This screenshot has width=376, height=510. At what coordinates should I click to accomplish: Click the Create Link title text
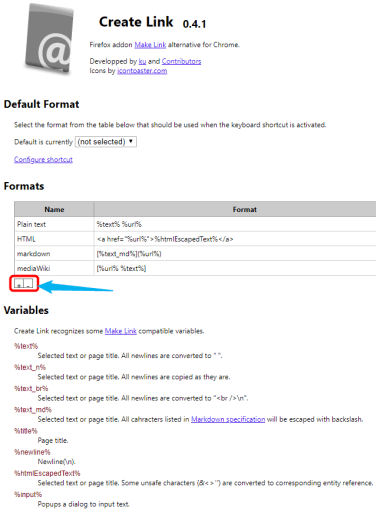tap(136, 22)
